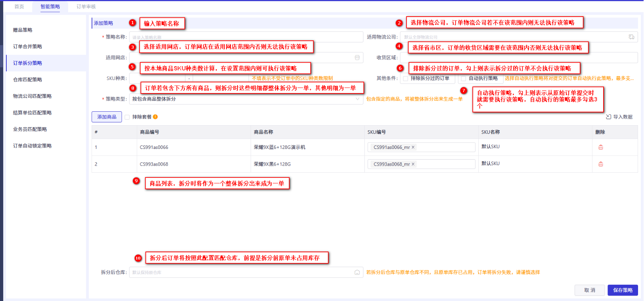644x301 pixels.
Task: Click the 取消 button
Action: pyautogui.click(x=590, y=290)
